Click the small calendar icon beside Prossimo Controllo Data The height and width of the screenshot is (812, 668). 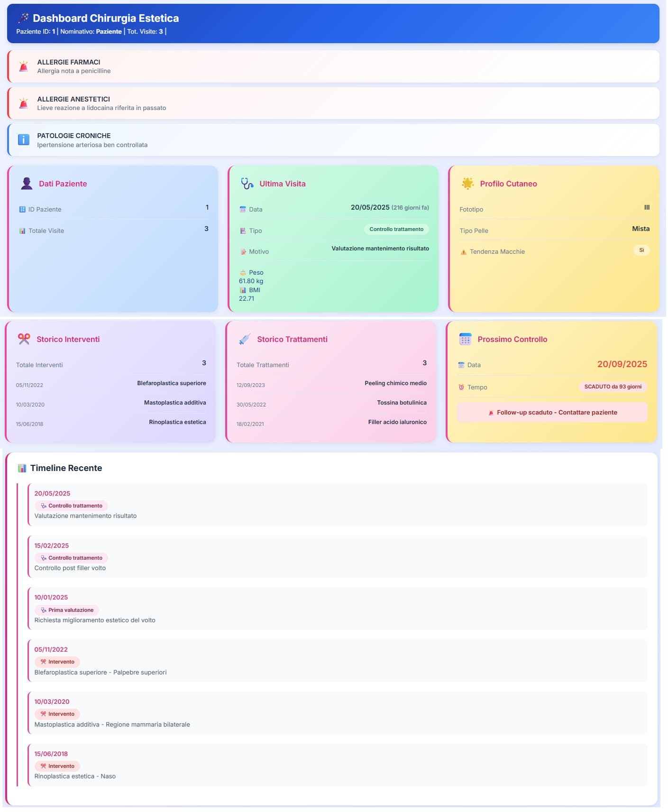(462, 365)
